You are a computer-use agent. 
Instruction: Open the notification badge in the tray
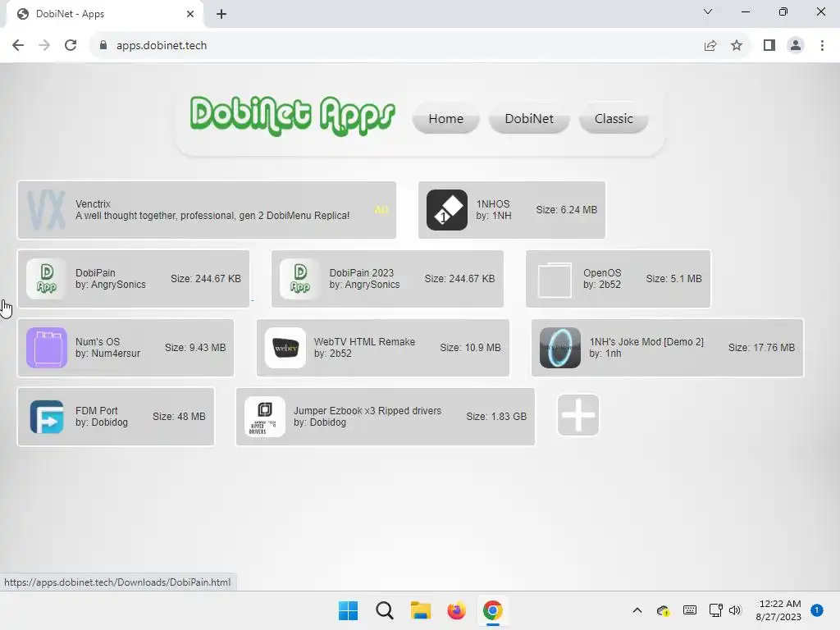click(x=817, y=610)
